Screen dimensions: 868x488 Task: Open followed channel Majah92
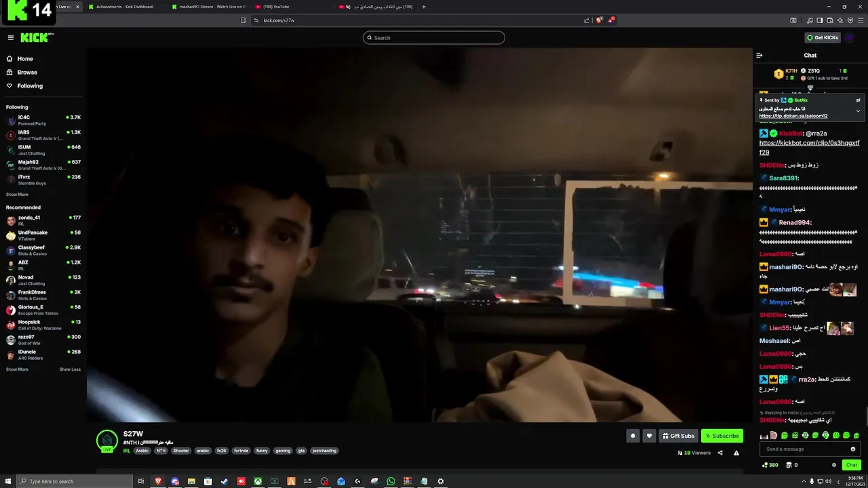tap(43, 165)
